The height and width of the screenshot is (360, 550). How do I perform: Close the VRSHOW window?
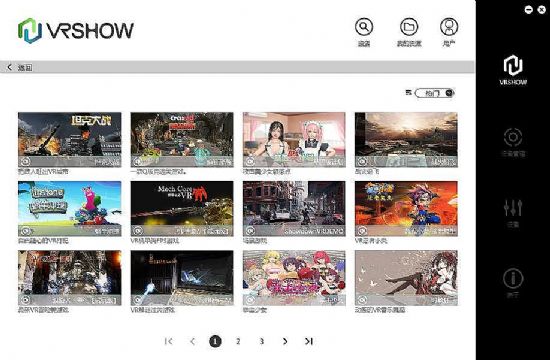pyautogui.click(x=542, y=9)
